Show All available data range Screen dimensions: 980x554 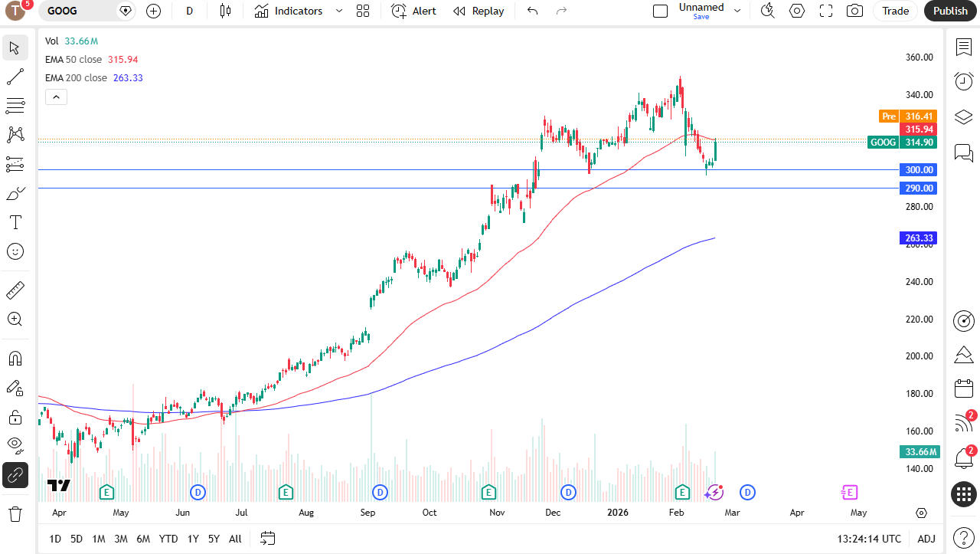tap(235, 539)
